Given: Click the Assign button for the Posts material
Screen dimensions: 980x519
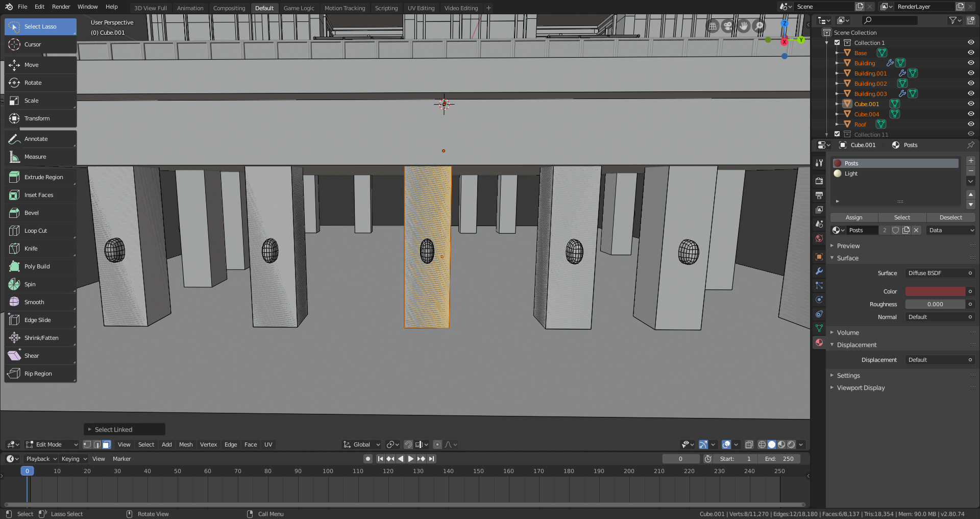Looking at the screenshot, I should (853, 217).
